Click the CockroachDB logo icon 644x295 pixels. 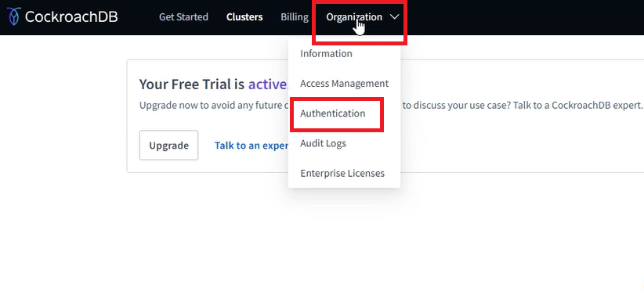(x=13, y=16)
